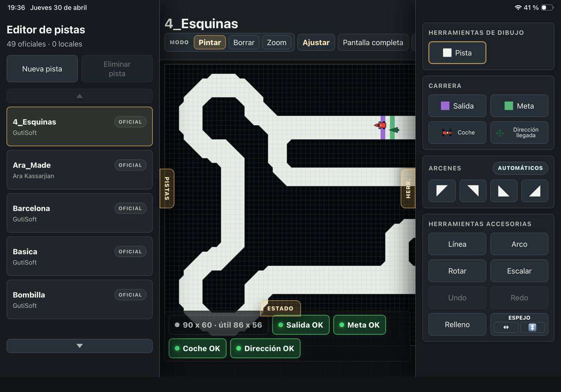Viewport: 561px width, 392px height.
Task: Click the purple start line on the track
Action: click(383, 128)
